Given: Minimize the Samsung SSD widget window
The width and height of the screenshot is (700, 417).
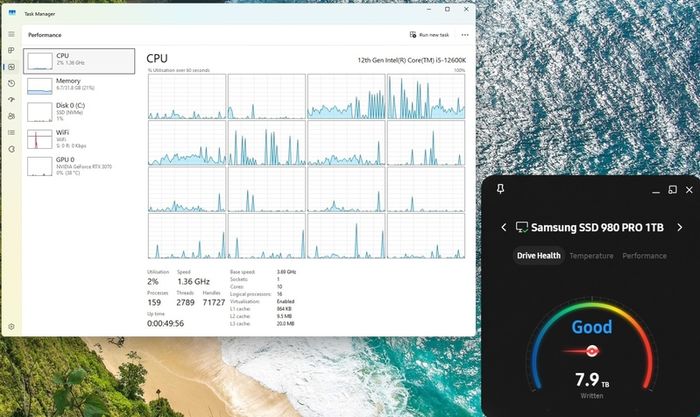Looking at the screenshot, I should (656, 191).
